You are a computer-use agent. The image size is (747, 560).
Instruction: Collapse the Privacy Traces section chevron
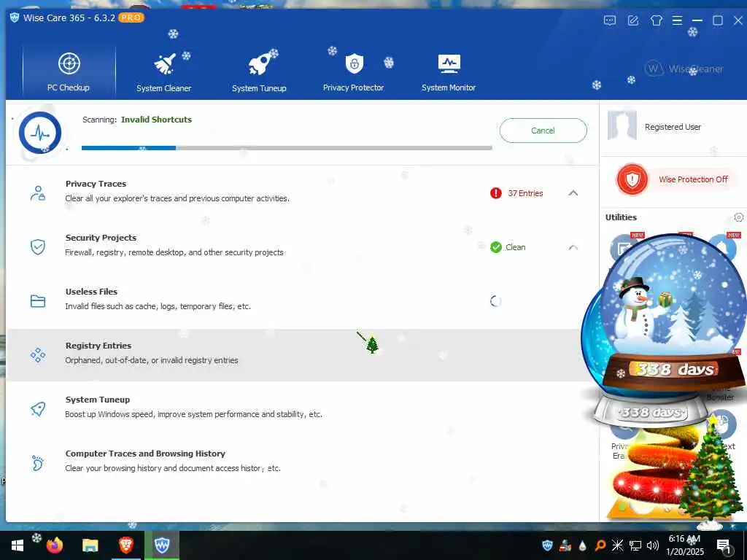click(573, 193)
